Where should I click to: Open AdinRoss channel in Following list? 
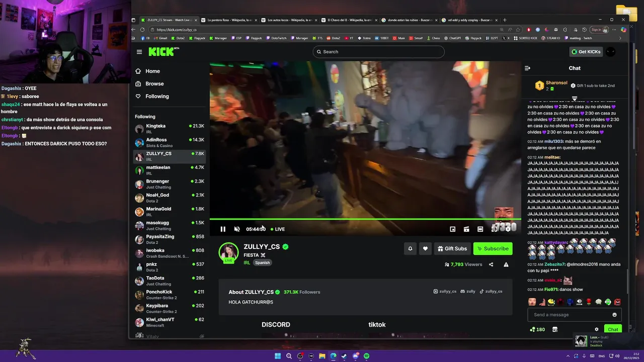click(170, 143)
